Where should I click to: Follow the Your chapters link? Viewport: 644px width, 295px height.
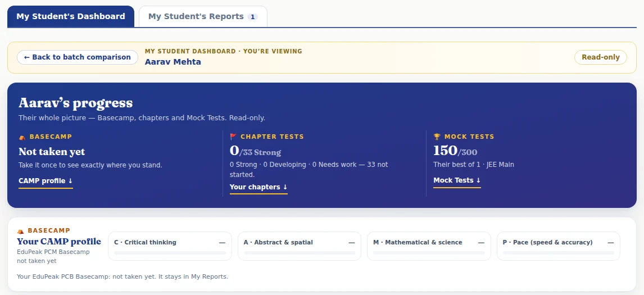pos(258,187)
